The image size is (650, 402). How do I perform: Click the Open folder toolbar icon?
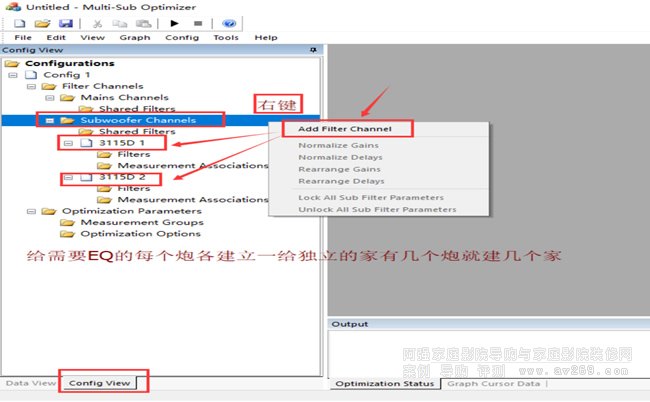tap(42, 23)
